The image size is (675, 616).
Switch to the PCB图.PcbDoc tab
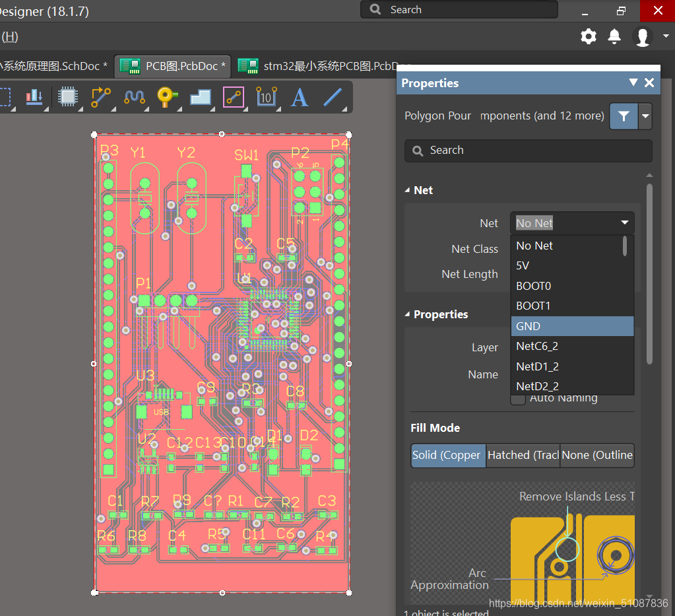(x=173, y=66)
